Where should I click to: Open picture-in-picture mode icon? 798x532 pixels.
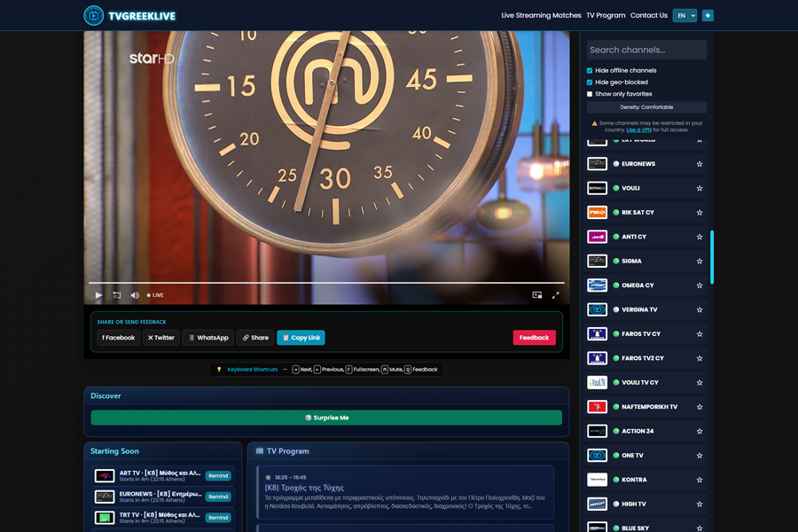[x=537, y=295]
